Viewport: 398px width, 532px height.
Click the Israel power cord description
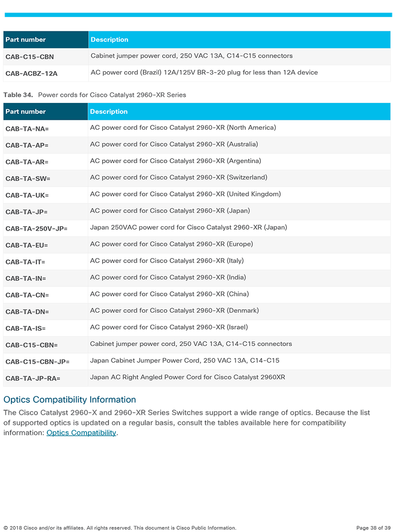169,327
